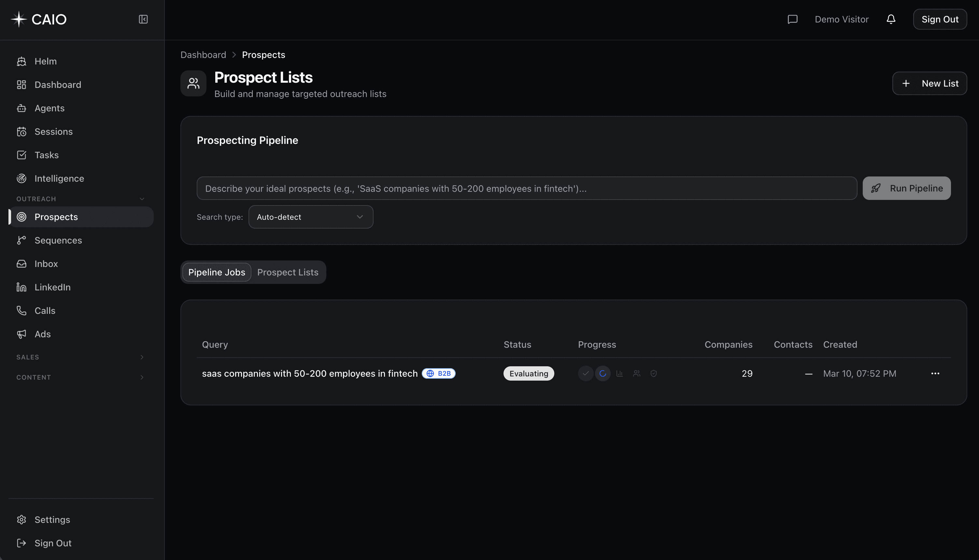Switch to the Prospect Lists tab
The image size is (979, 560).
288,272
